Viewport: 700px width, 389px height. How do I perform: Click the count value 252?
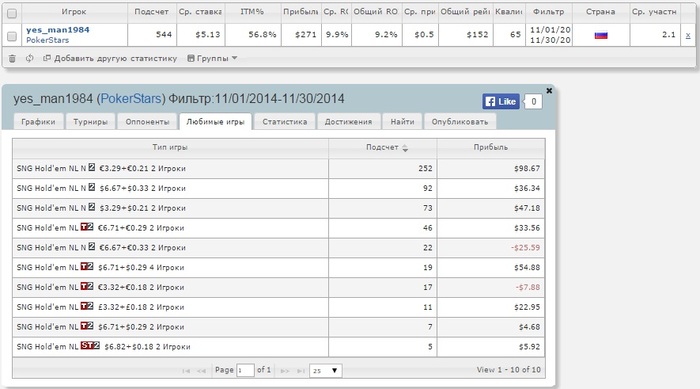click(x=425, y=168)
